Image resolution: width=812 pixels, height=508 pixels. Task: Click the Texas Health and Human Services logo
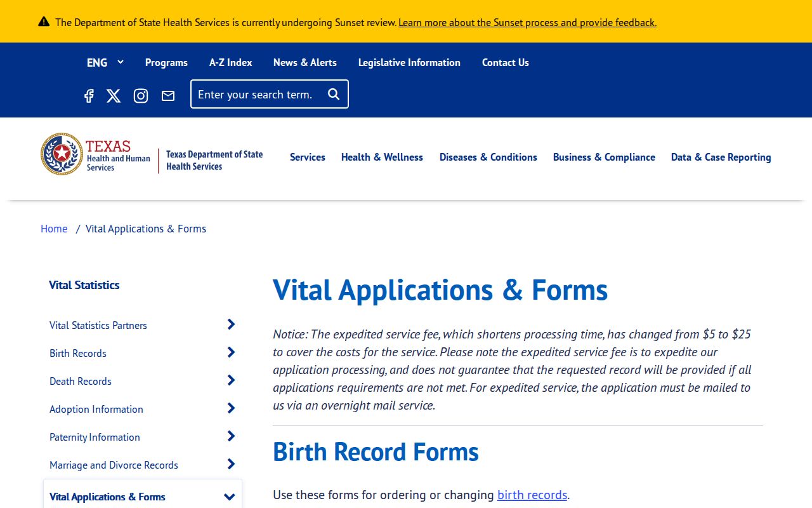96,154
